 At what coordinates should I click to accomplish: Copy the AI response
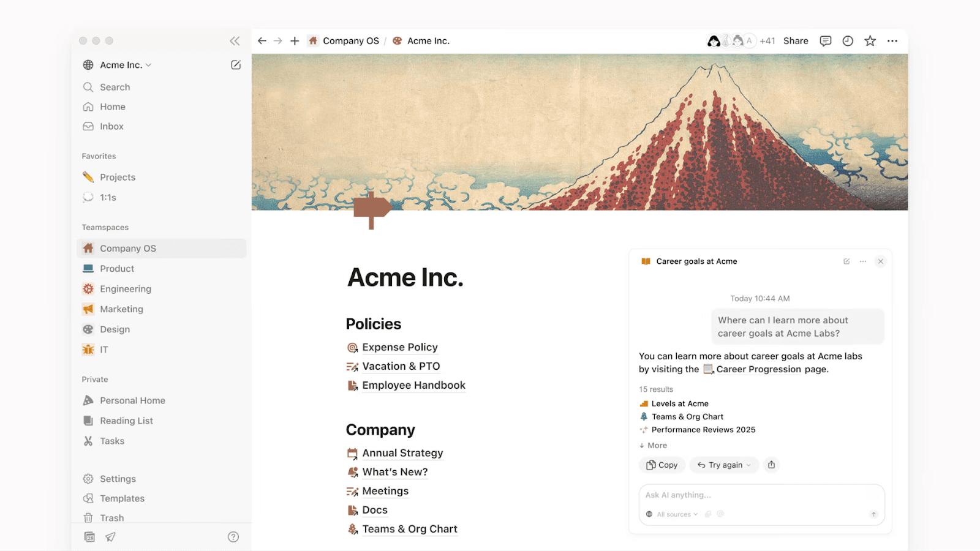[x=662, y=465]
